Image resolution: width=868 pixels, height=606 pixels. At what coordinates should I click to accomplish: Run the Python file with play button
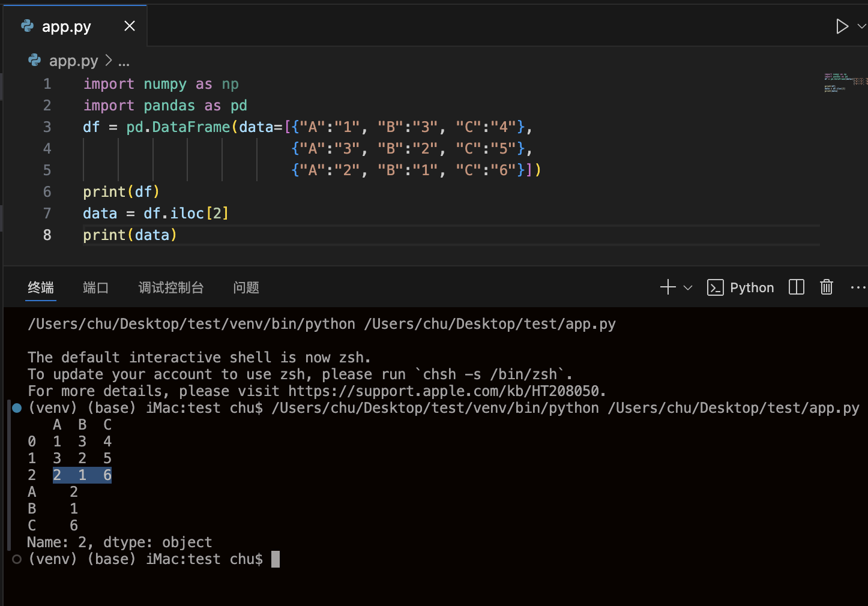[842, 26]
